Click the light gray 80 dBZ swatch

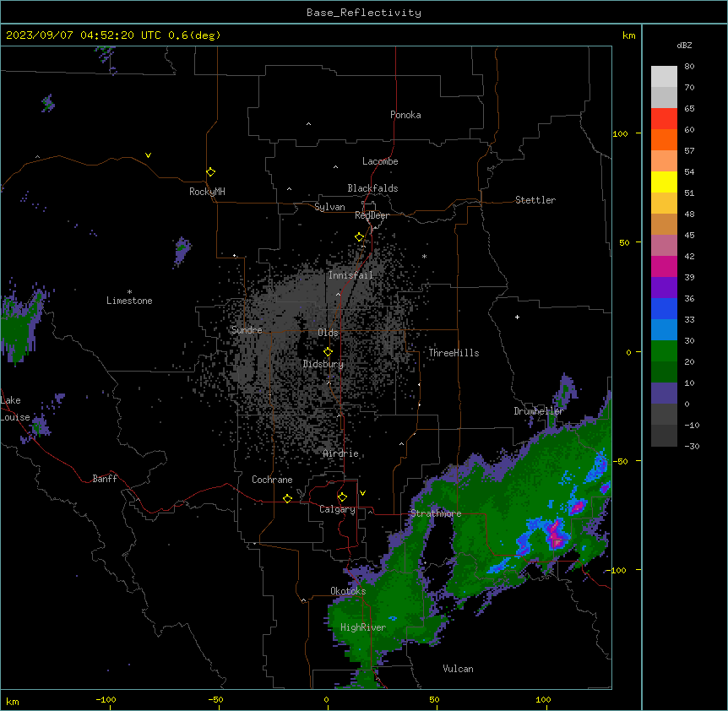coord(664,77)
